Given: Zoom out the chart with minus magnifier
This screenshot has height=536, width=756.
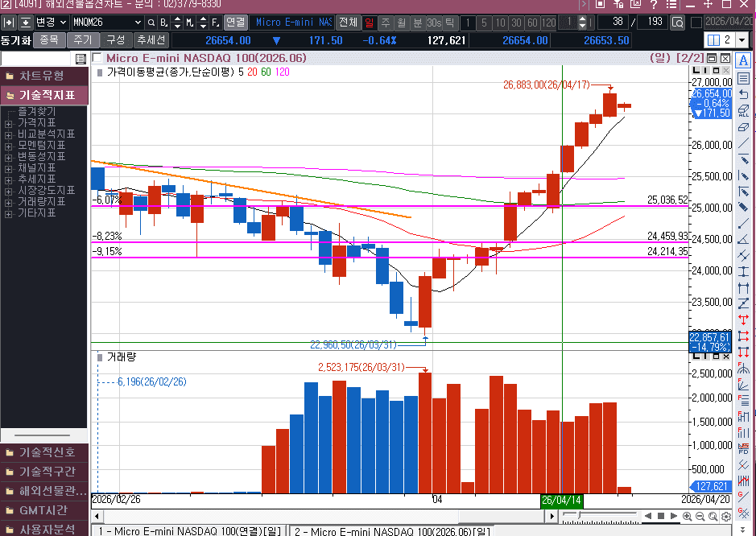Looking at the screenshot, I should (x=700, y=516).
